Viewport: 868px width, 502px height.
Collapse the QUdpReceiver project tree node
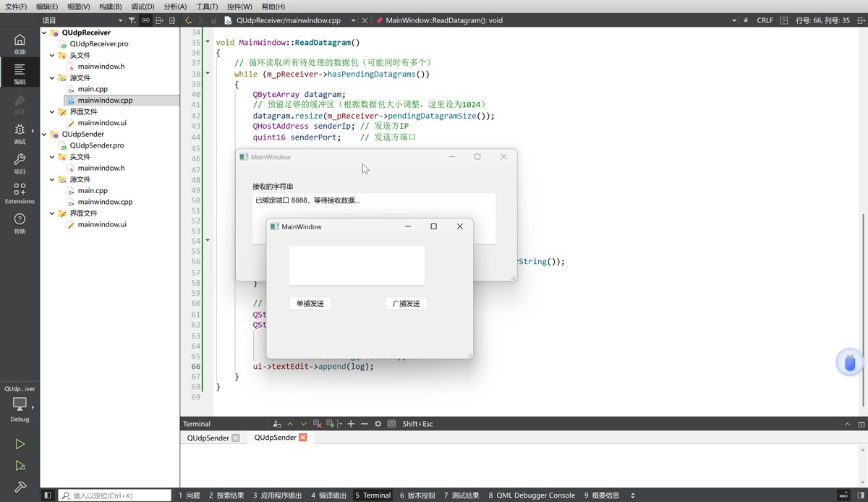point(44,33)
